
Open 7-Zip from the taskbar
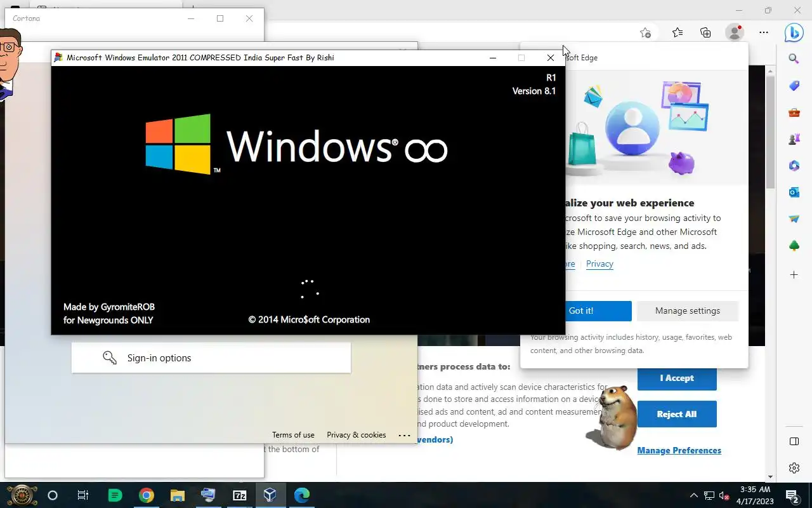click(239, 495)
